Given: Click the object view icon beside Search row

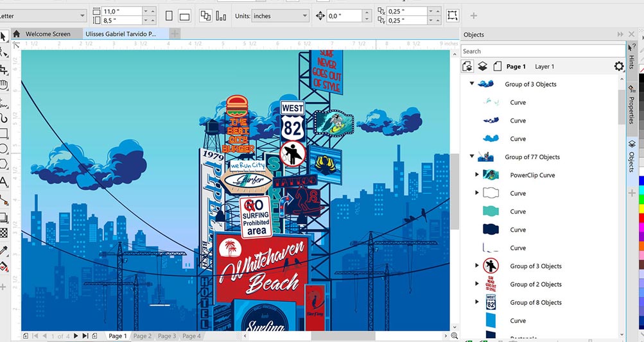Looking at the screenshot, I should pos(467,66).
